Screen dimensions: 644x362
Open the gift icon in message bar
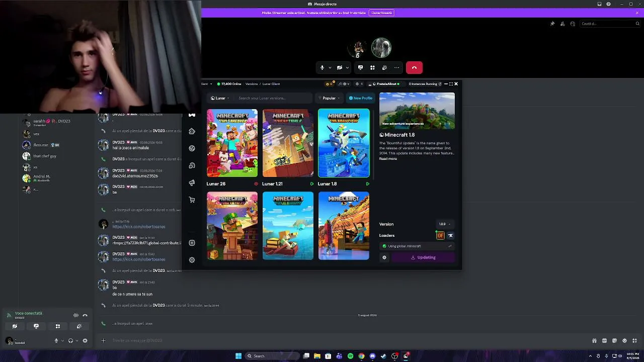click(594, 340)
